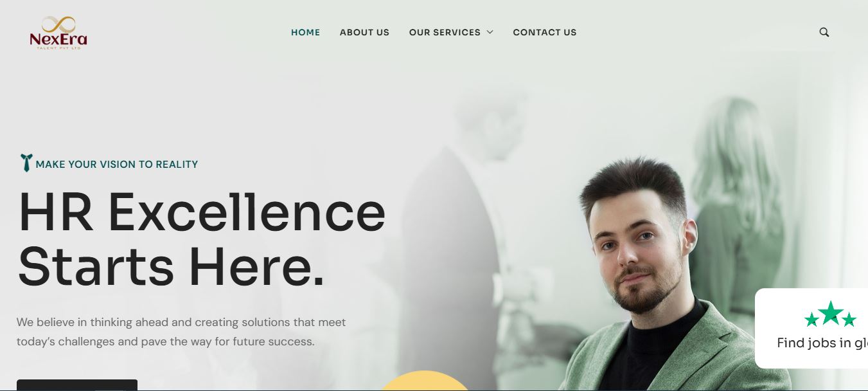The image size is (868, 391).
Task: Click the small right green star
Action: coord(849,319)
